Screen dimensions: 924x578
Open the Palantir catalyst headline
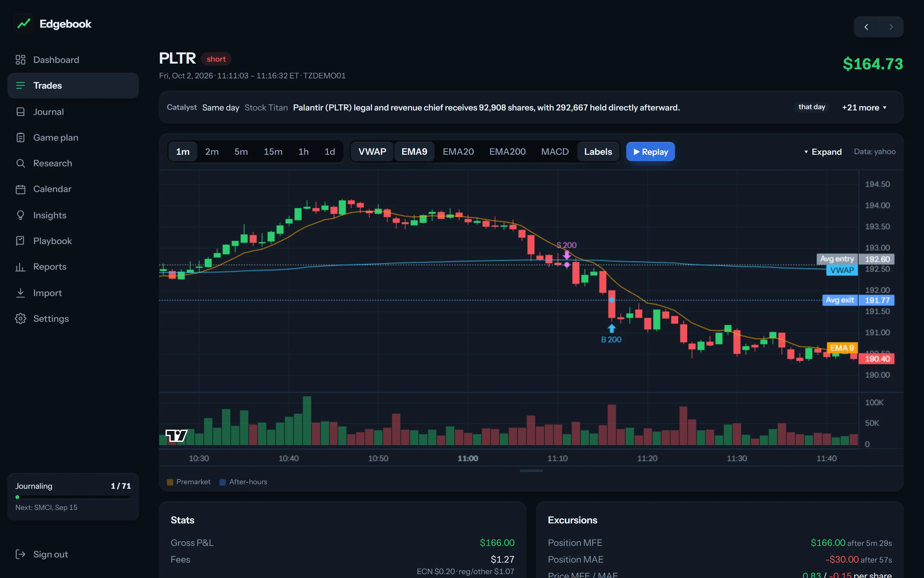tap(486, 108)
